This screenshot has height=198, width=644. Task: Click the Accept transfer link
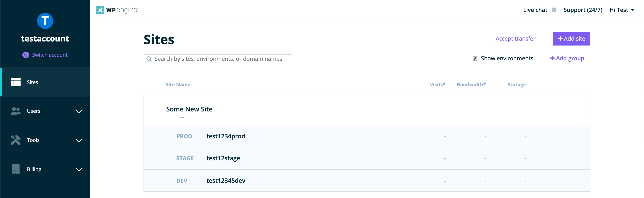pyautogui.click(x=515, y=39)
